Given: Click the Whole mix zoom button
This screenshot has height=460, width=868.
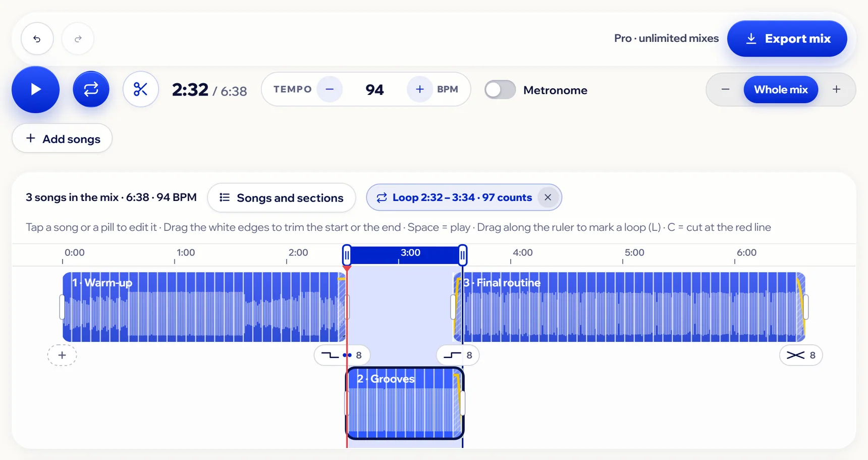Looking at the screenshot, I should click(x=781, y=89).
